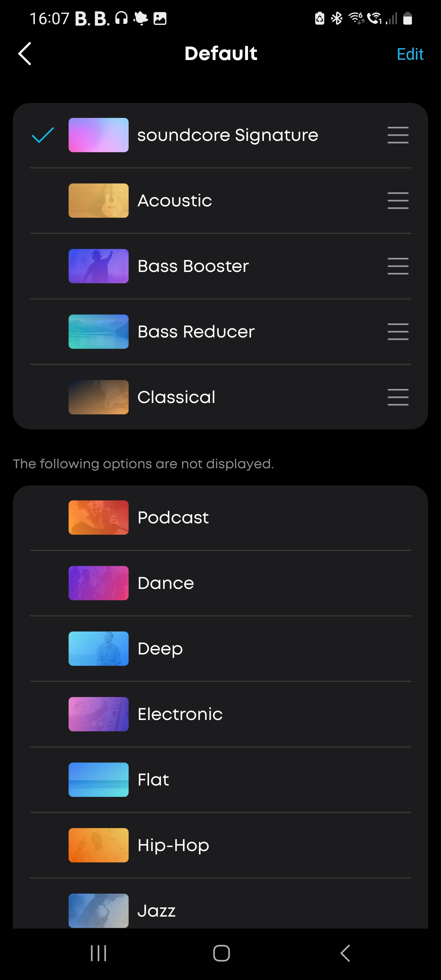Tap Edit to modify the preset list
The image size is (441, 980).
[x=409, y=54]
